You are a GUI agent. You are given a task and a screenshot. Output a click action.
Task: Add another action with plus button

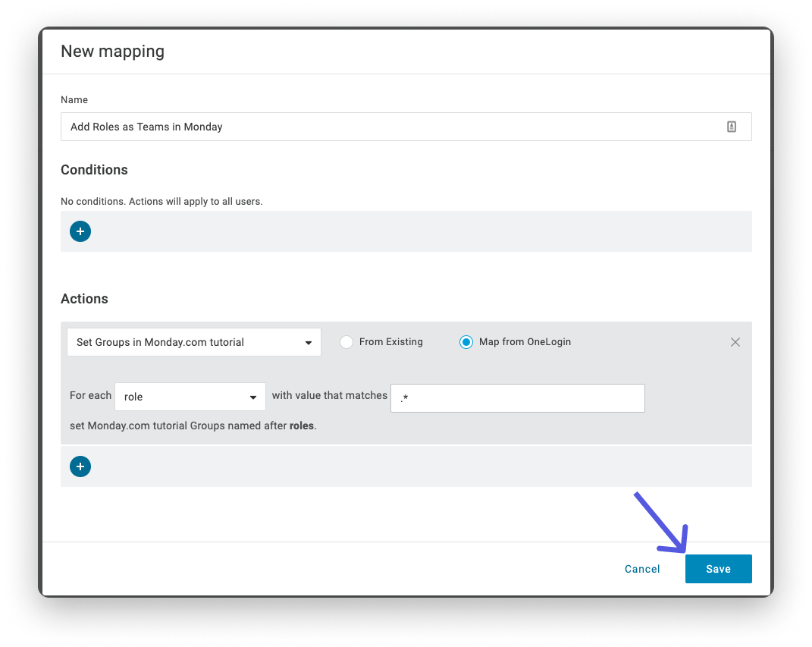coord(80,466)
